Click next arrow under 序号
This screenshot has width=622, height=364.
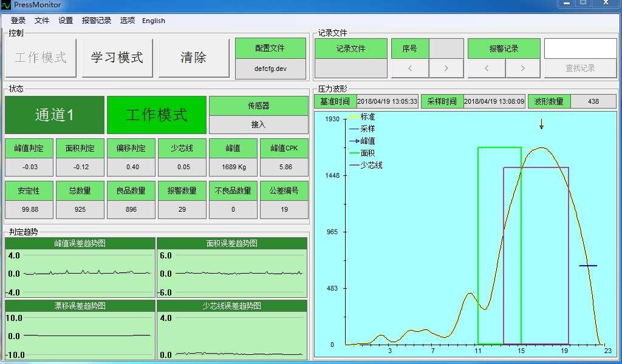tap(446, 69)
